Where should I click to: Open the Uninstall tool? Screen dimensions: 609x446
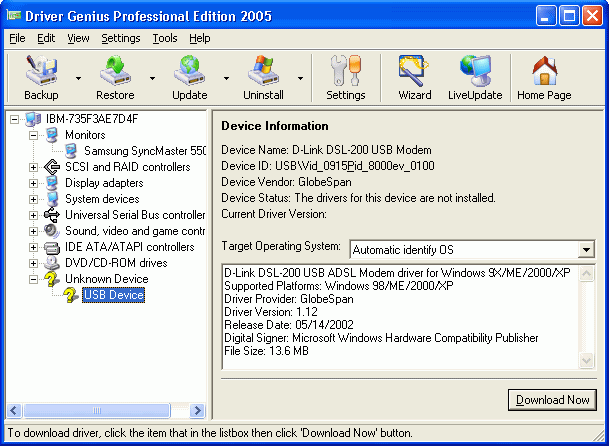(x=263, y=78)
